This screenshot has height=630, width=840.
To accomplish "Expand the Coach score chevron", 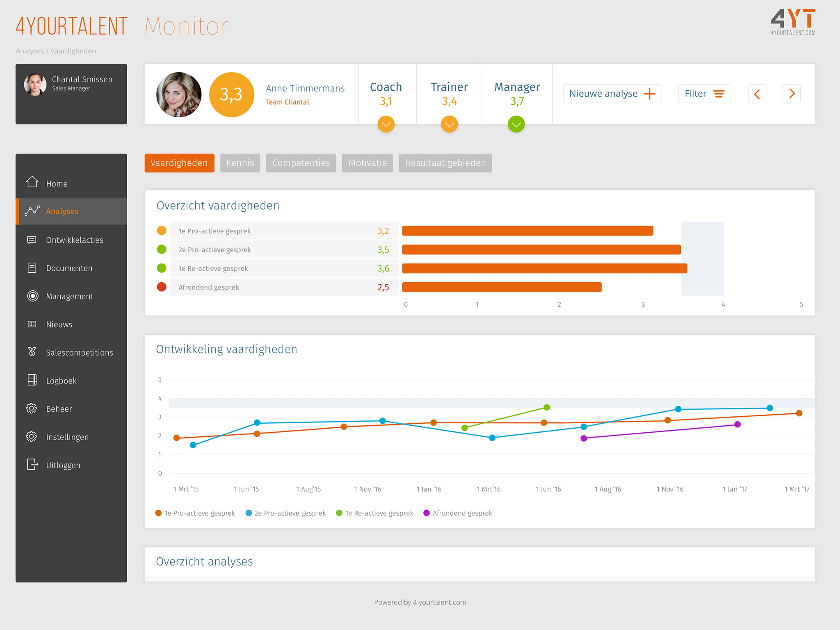I will tap(386, 124).
